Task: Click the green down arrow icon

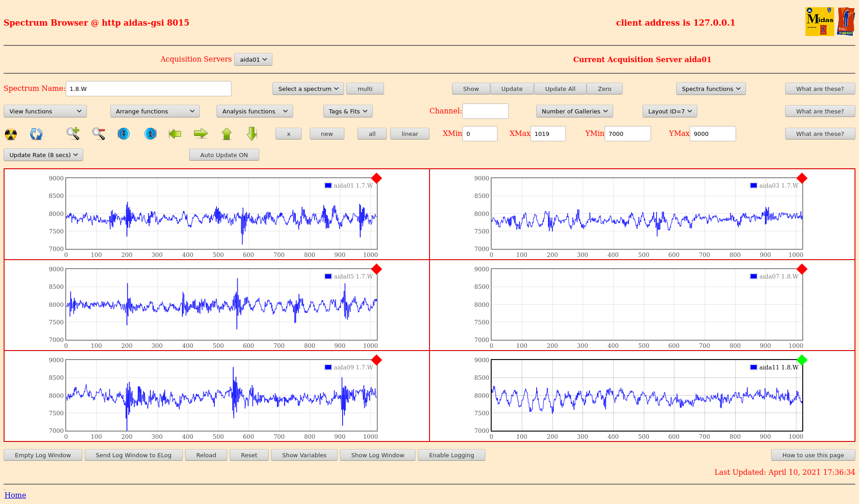Action: [252, 134]
